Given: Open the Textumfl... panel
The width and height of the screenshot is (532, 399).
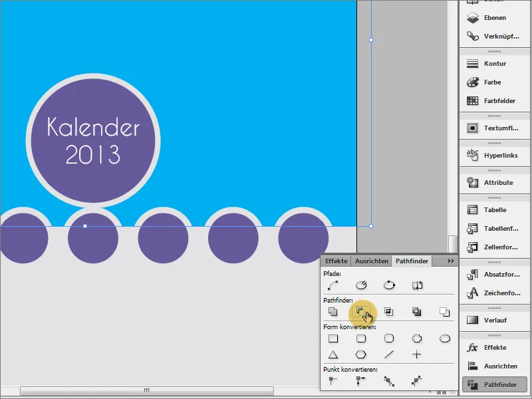Looking at the screenshot, I should [x=494, y=128].
